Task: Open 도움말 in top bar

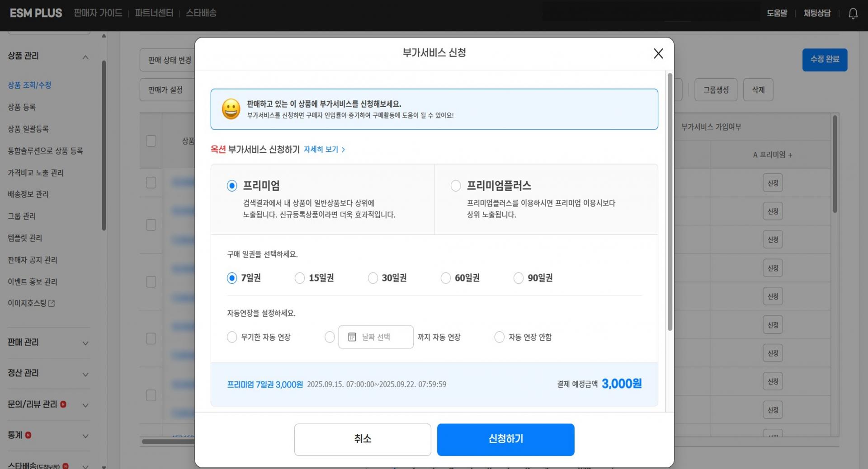Action: click(x=777, y=13)
